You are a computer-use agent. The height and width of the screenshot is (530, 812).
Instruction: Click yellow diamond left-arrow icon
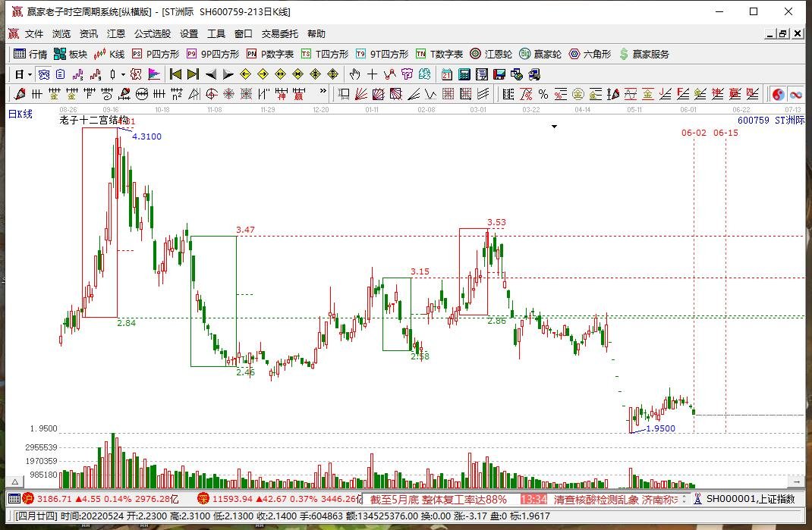245,74
